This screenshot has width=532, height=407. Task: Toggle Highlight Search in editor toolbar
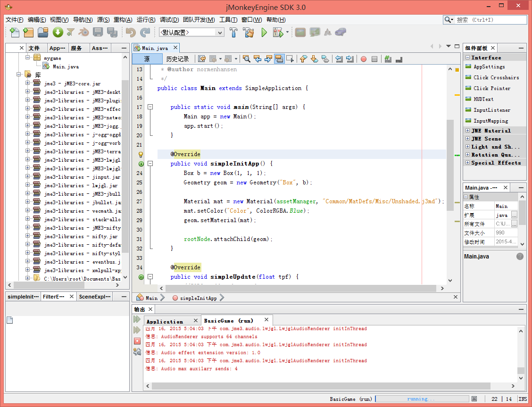click(x=279, y=59)
